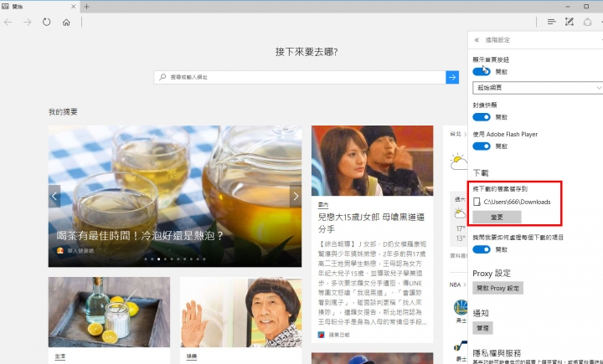Open the Hub (favorites, reading list) icon
Image resolution: width=603 pixels, height=364 pixels.
[x=551, y=22]
